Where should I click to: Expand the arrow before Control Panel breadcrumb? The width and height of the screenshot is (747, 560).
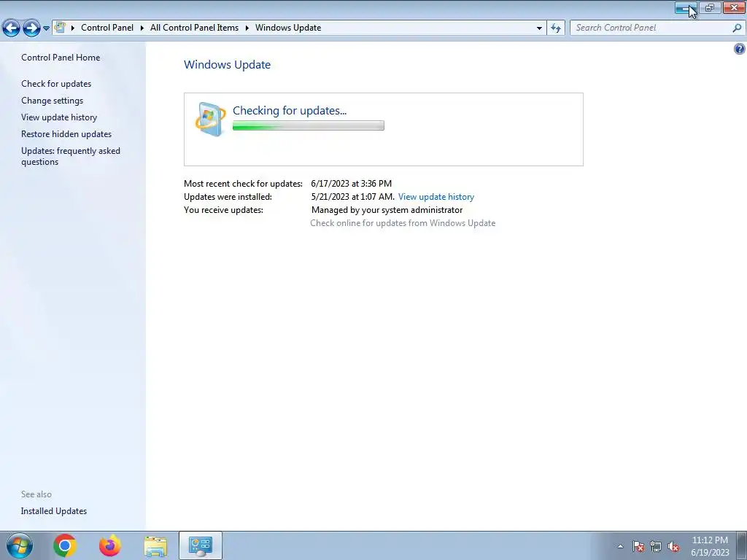(73, 28)
